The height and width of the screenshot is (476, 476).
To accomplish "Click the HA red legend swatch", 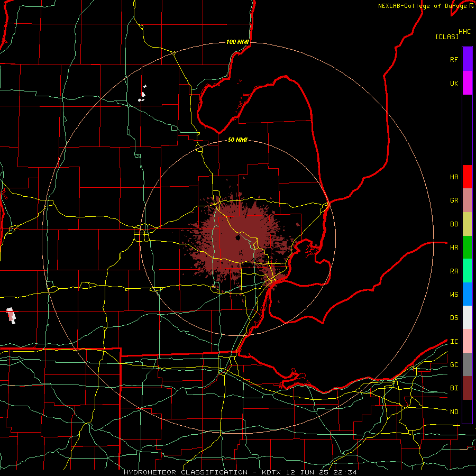I will tap(467, 177).
